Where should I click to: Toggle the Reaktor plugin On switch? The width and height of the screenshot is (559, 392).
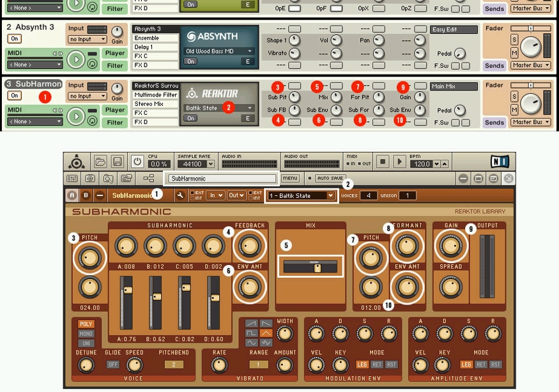(191, 118)
